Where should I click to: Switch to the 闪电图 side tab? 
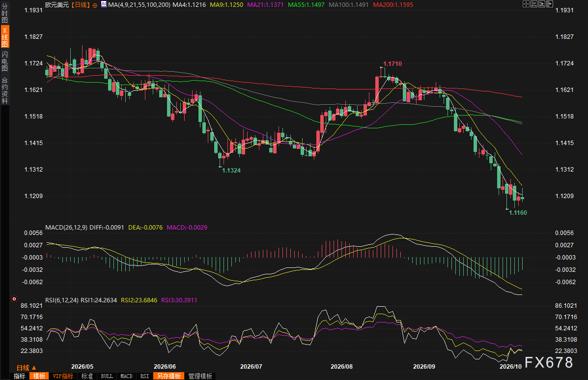[x=4, y=61]
